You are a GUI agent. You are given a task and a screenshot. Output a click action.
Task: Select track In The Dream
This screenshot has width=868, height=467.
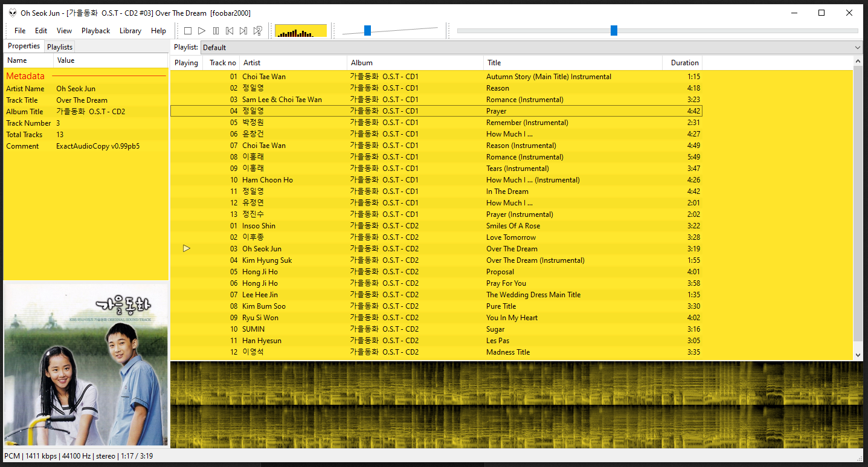tap(436, 192)
